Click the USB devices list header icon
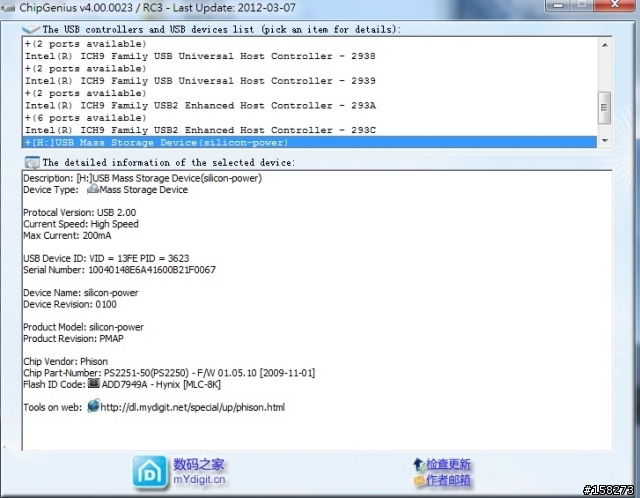The image size is (640, 498). (31, 29)
